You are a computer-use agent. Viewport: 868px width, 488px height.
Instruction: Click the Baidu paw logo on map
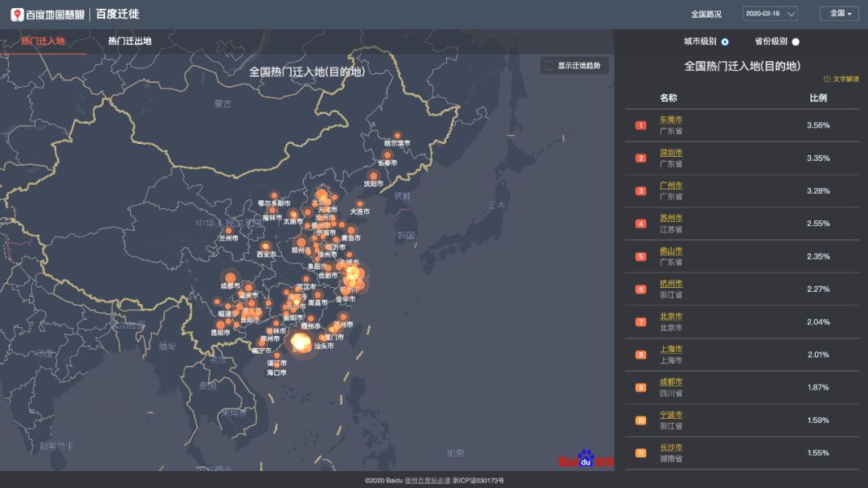586,458
